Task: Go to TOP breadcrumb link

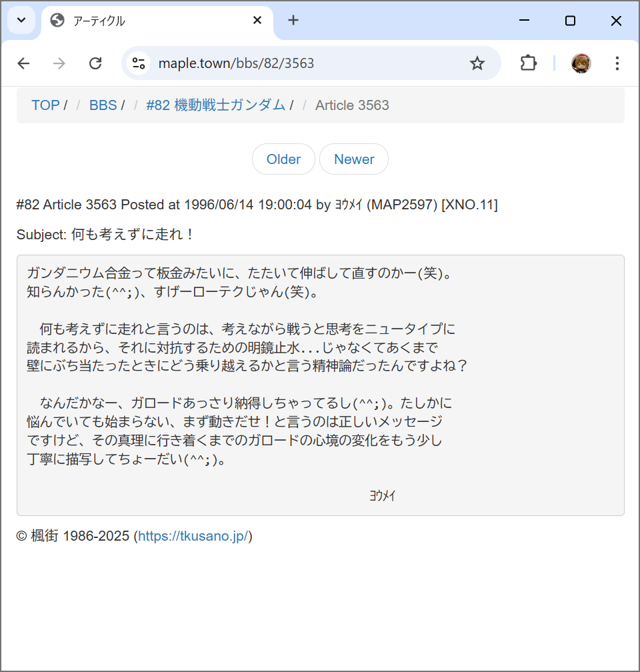Action: 45,105
